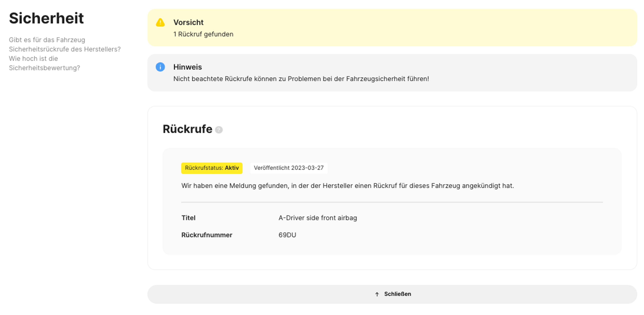Select the recall number 69DU

tap(287, 235)
